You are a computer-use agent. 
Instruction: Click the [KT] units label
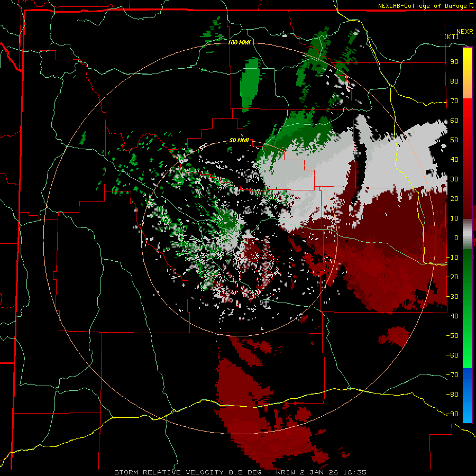[452, 36]
